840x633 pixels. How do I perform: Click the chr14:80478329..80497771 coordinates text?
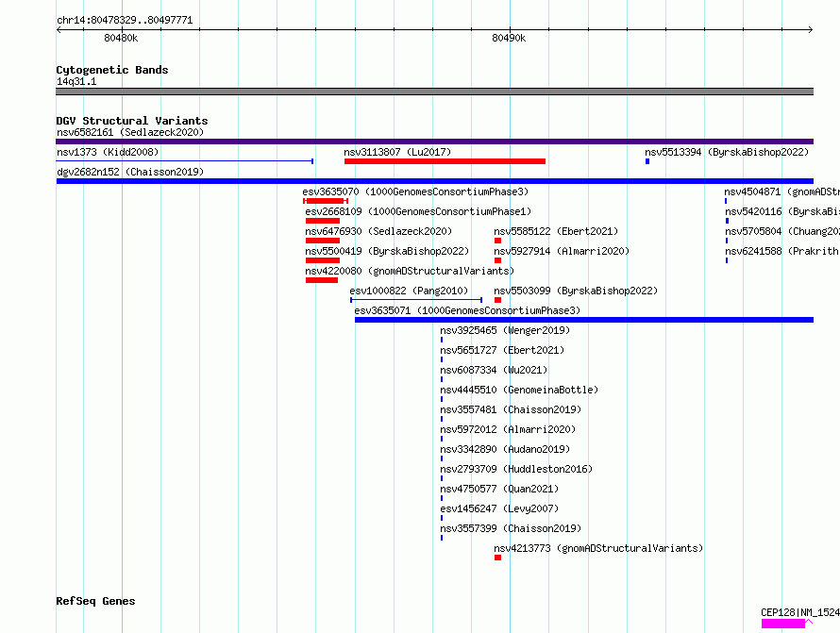(125, 20)
